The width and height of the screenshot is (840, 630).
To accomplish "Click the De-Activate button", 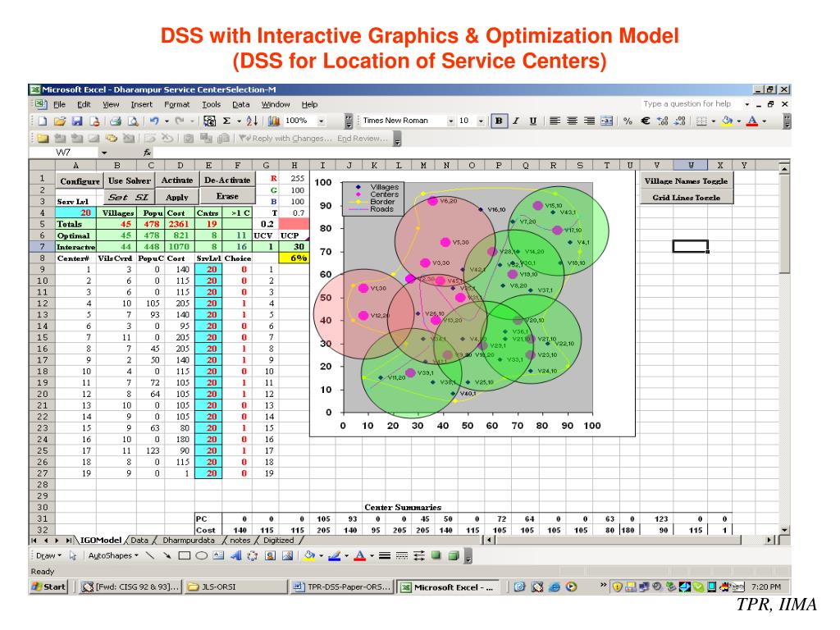I will pos(227,180).
